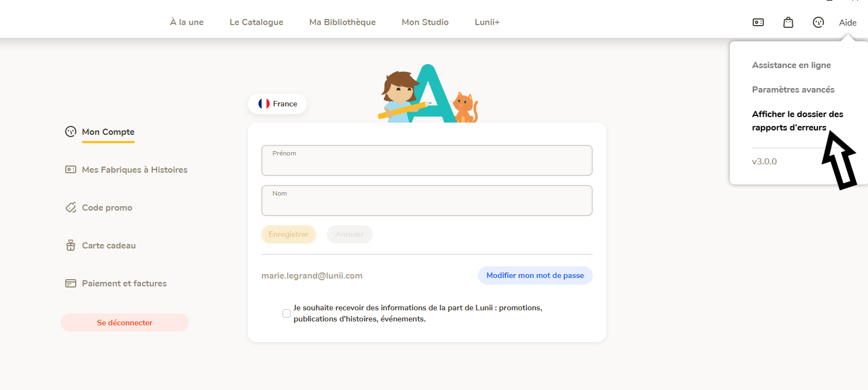Switch to Mon Studio tab

425,22
